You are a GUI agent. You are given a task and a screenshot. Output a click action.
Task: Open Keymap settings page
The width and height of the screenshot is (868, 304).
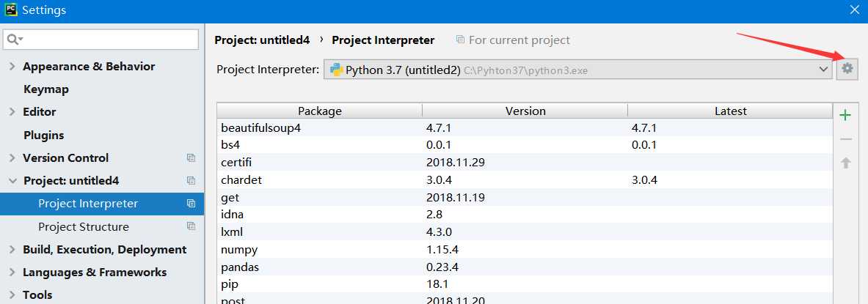coord(46,89)
